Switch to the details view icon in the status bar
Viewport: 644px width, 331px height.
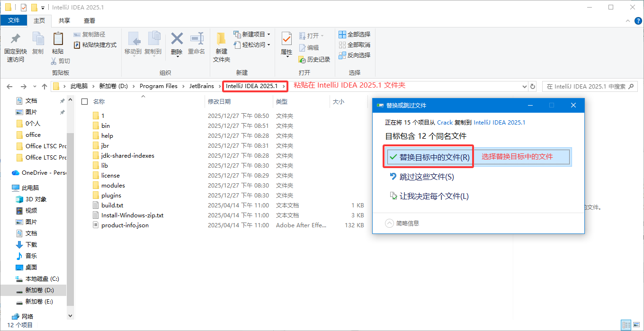click(626, 325)
